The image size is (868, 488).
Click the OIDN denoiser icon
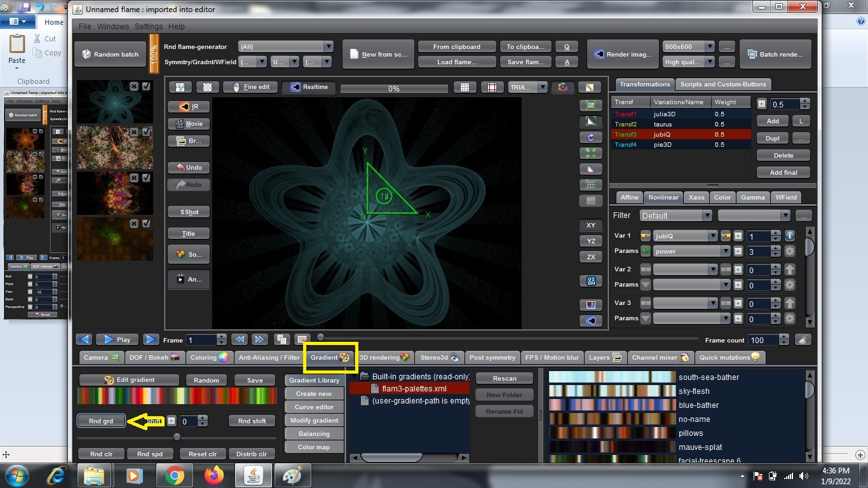[x=590, y=280]
